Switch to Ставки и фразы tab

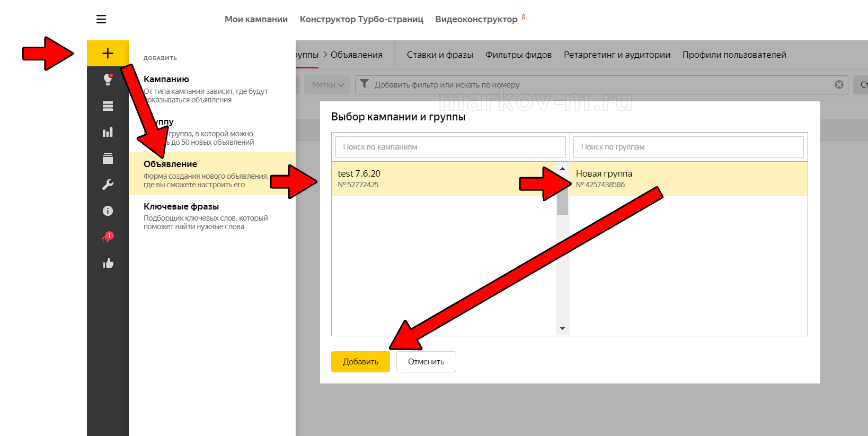(x=440, y=55)
